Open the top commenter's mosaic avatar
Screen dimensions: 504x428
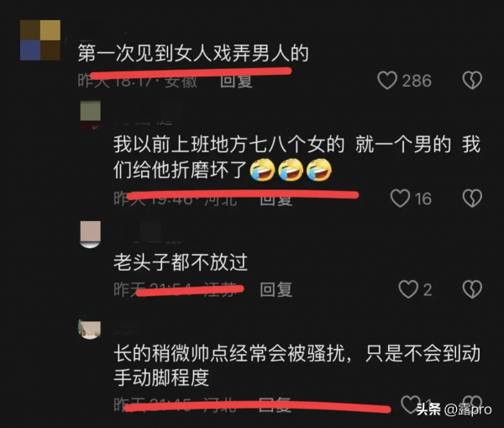[40, 40]
